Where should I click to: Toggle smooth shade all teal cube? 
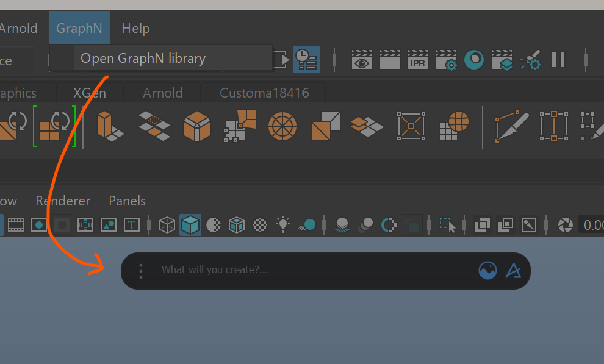(x=190, y=225)
